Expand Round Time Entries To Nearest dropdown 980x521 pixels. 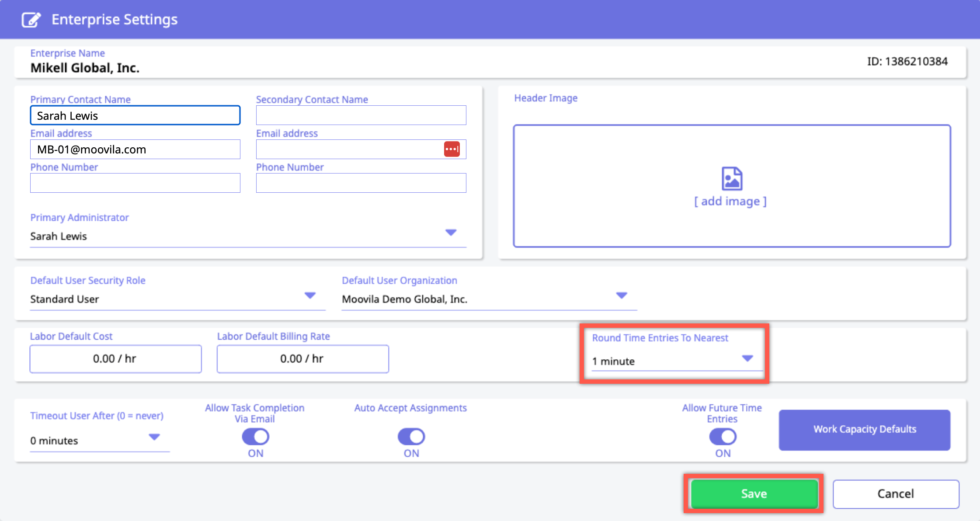click(747, 358)
